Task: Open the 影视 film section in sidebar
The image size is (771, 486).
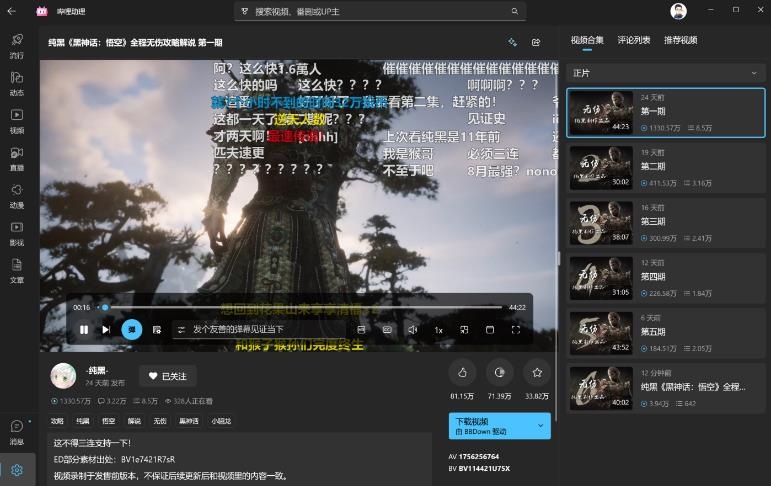Action: coord(17,233)
